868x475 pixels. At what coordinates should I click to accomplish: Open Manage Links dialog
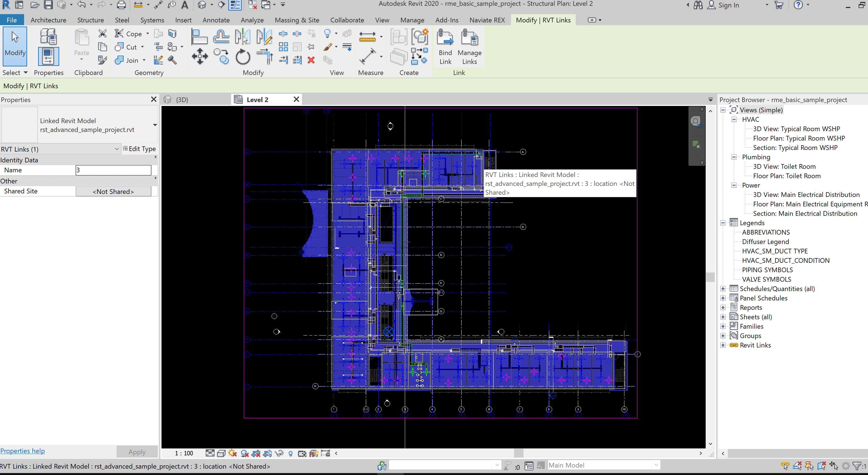click(469, 47)
